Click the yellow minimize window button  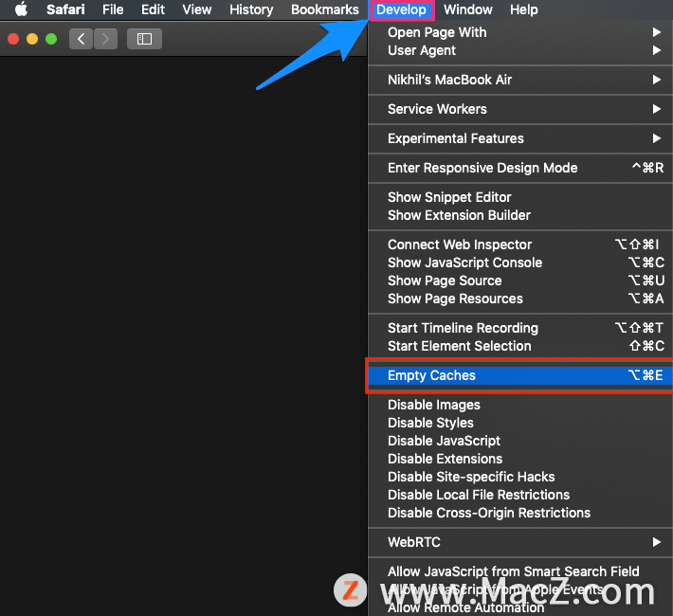click(x=32, y=39)
